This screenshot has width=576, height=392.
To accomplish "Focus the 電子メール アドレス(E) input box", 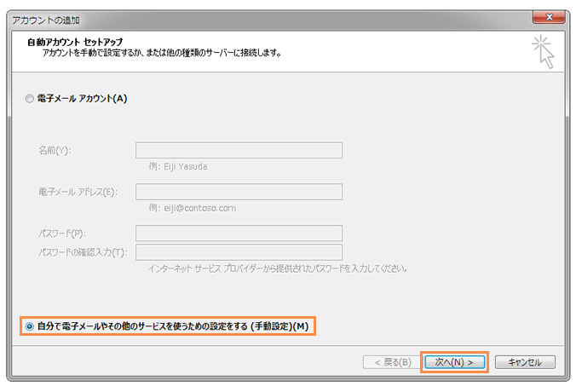I will tap(239, 192).
